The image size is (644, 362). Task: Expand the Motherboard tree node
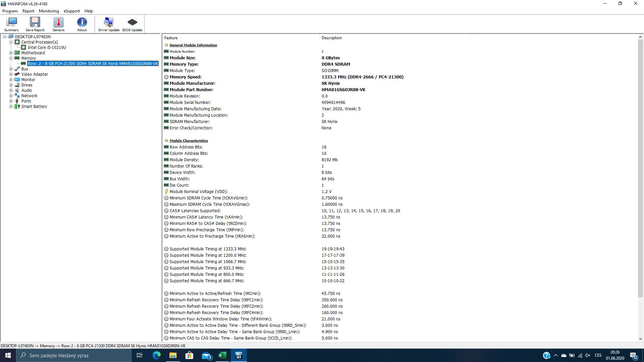tap(11, 53)
